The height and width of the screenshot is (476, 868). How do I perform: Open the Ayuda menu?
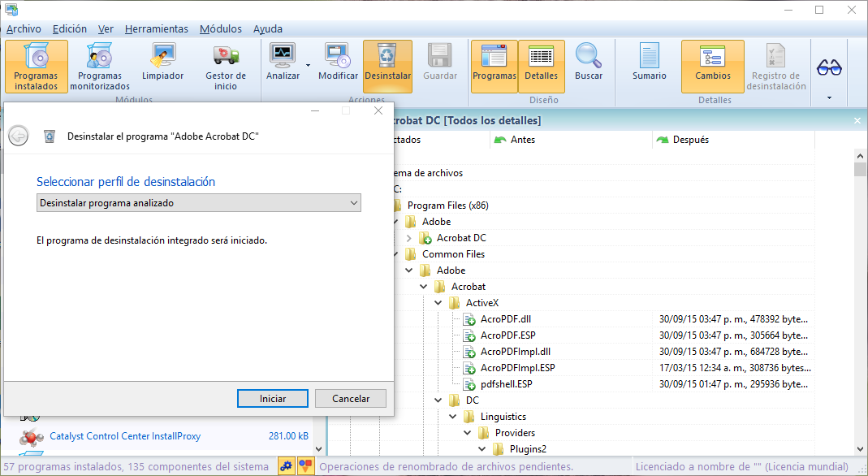coord(268,28)
